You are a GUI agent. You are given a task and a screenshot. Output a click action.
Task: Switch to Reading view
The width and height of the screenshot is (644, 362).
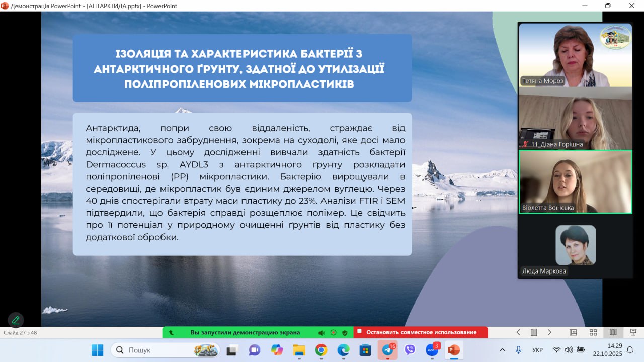pos(613,332)
